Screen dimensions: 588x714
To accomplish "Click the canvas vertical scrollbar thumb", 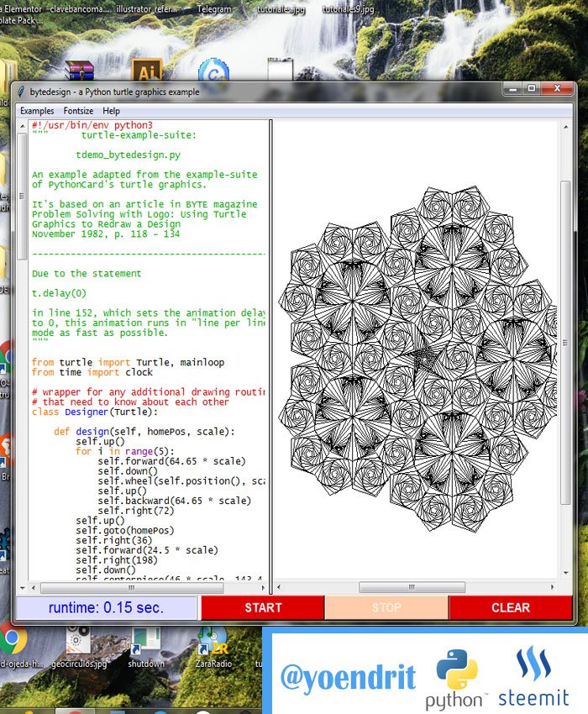I will pyautogui.click(x=565, y=343).
